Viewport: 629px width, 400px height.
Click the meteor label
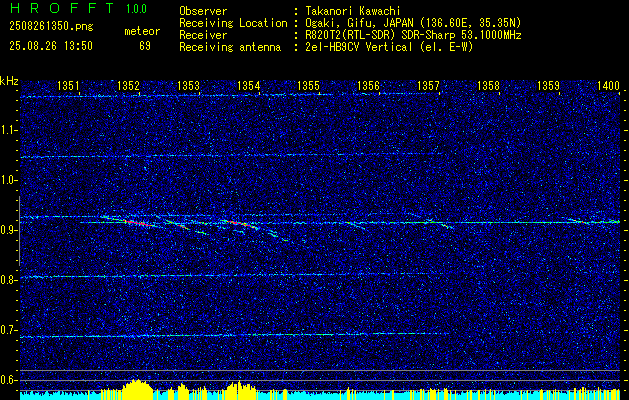click(x=142, y=31)
